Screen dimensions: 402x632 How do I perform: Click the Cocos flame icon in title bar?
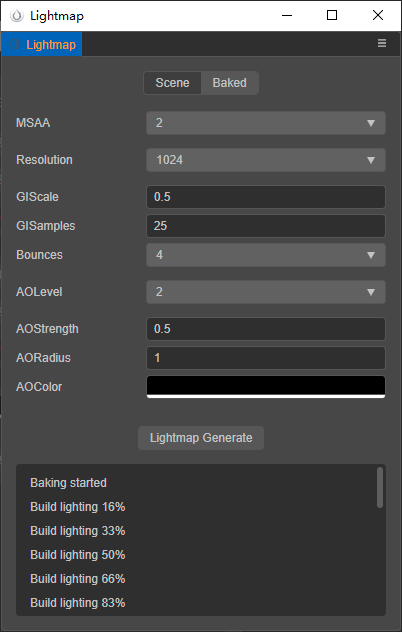point(17,16)
